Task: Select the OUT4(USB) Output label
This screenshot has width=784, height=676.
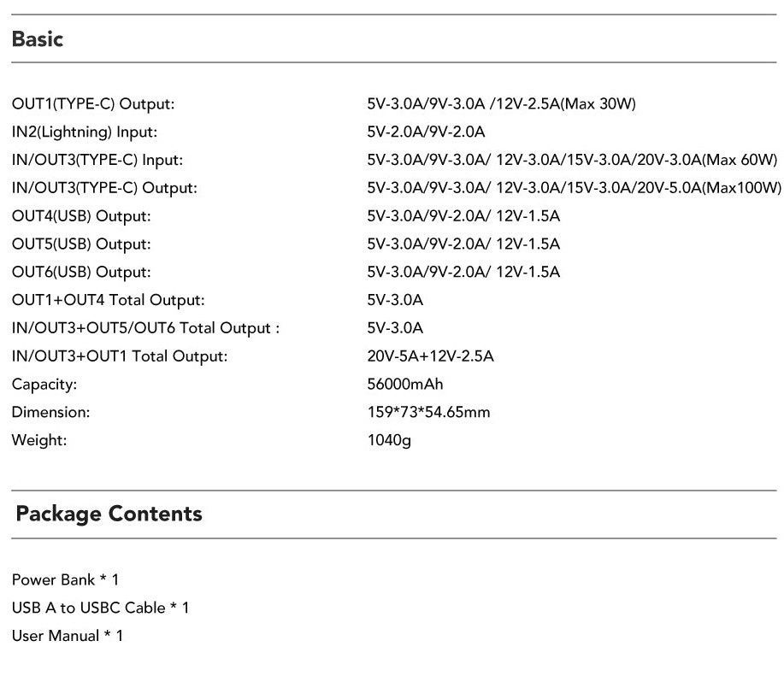Action: (x=81, y=216)
